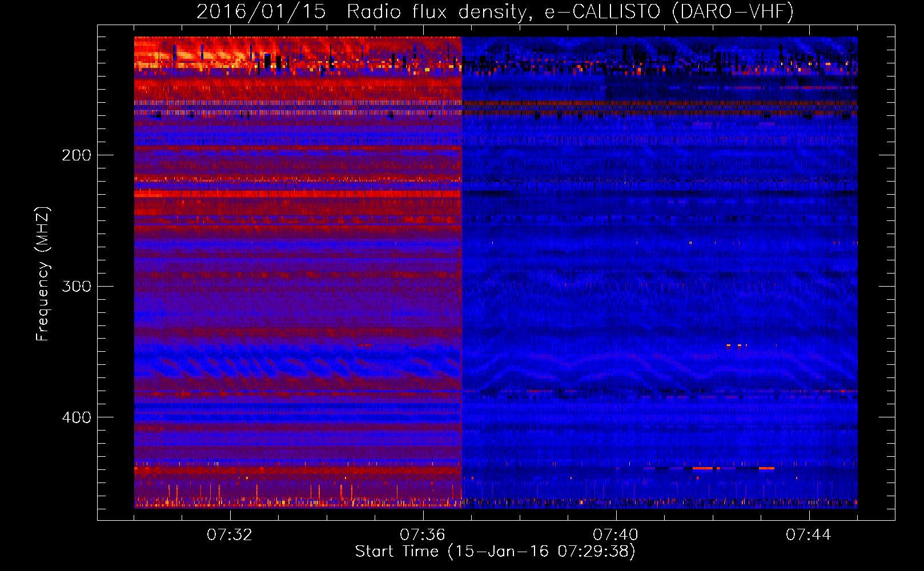Click the 07:40 time tick label
Viewport: 924px width, 571px height.
point(616,535)
